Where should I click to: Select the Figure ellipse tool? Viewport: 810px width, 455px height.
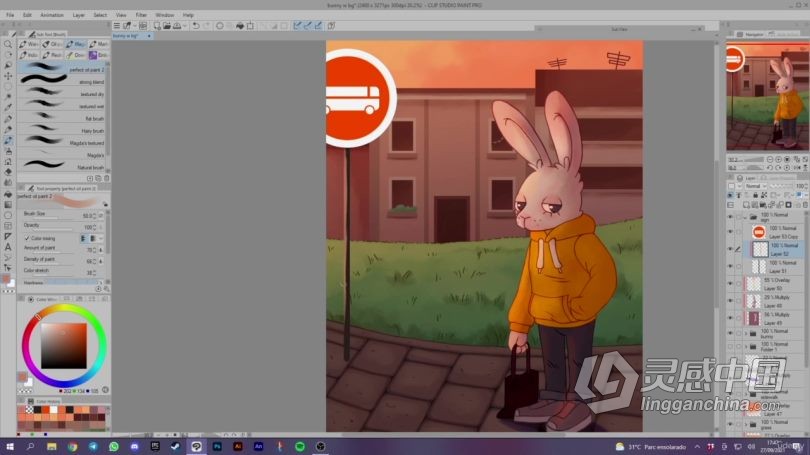point(8,215)
